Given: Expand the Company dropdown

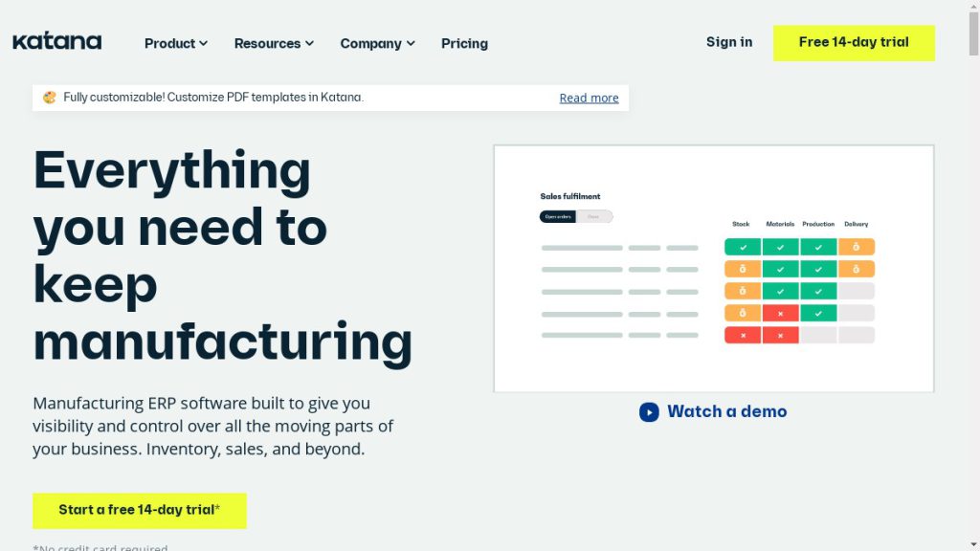Looking at the screenshot, I should [x=377, y=43].
